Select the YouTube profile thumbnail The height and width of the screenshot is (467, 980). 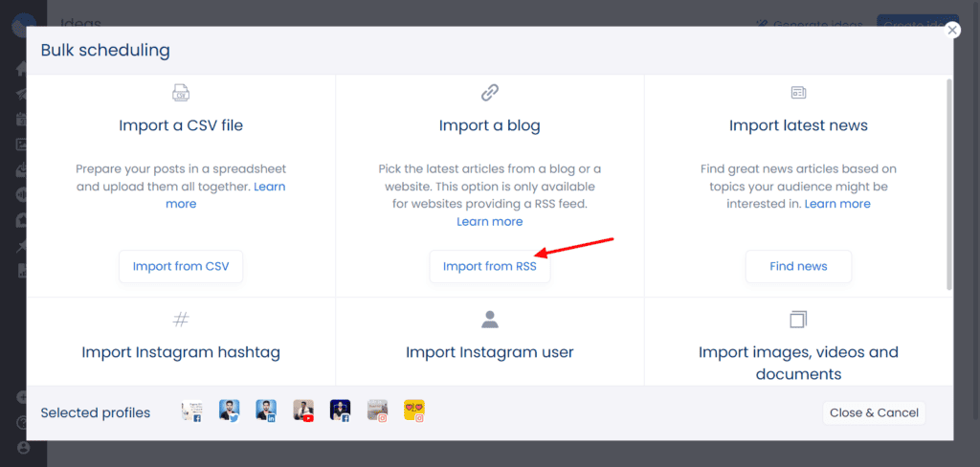(303, 411)
